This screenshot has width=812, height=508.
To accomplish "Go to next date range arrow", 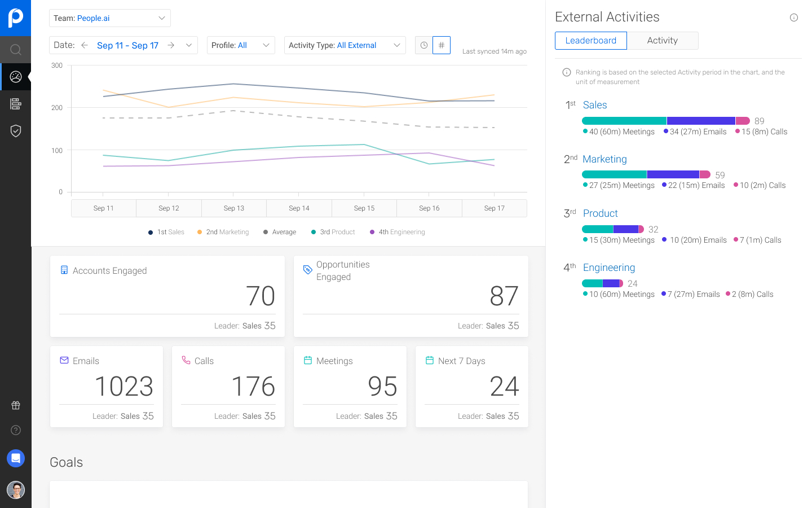I will click(171, 45).
